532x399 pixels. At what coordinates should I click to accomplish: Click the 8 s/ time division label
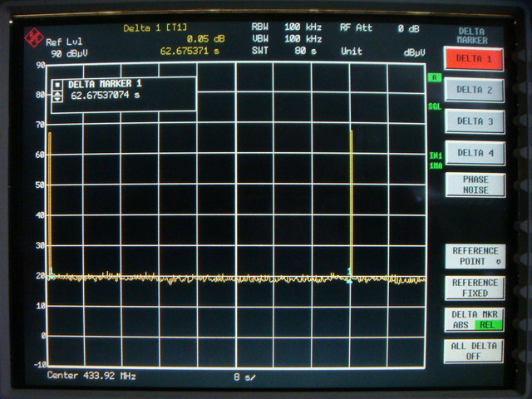coord(244,377)
